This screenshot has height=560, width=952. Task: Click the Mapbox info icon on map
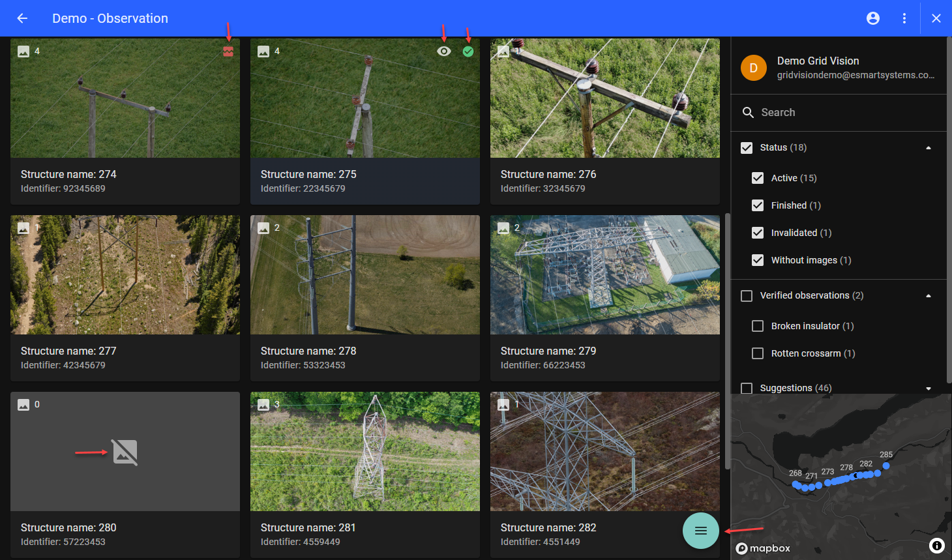(x=936, y=546)
